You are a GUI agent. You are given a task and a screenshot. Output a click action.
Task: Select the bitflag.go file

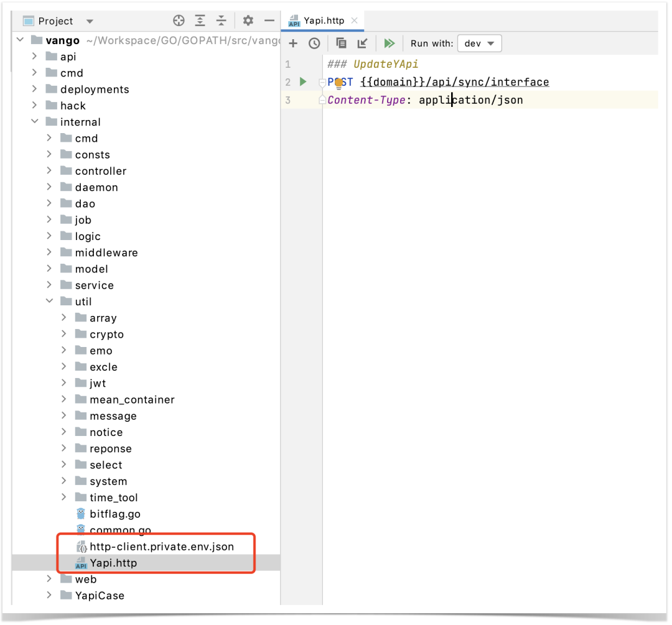(x=115, y=514)
